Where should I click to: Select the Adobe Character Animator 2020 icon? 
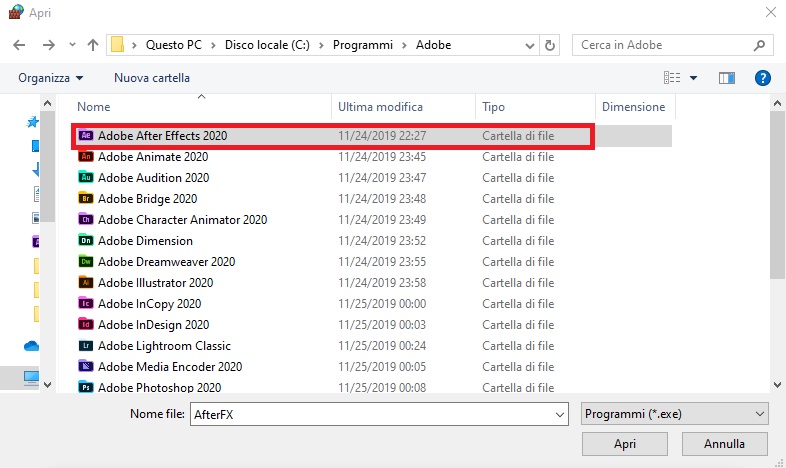[x=86, y=219]
